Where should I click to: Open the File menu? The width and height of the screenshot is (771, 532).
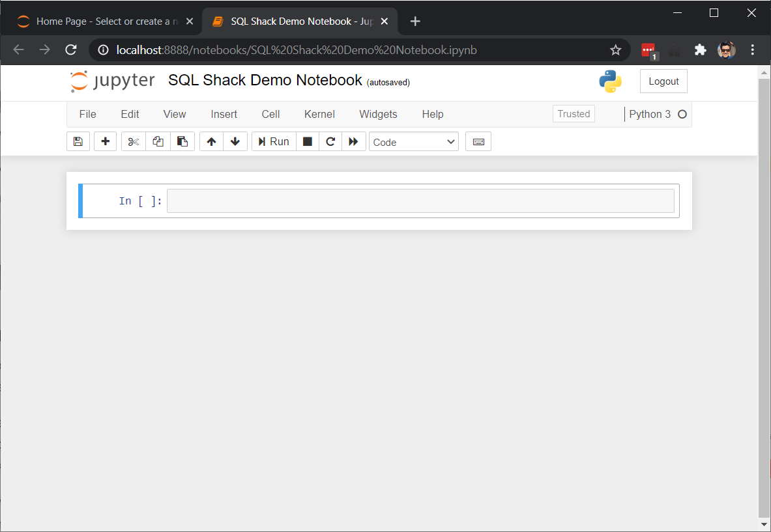[x=87, y=114]
